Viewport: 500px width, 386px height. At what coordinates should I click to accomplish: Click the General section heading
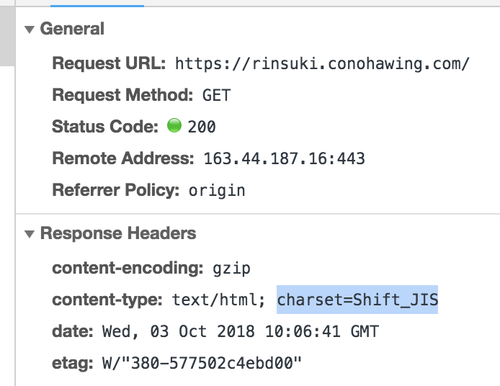click(x=72, y=29)
